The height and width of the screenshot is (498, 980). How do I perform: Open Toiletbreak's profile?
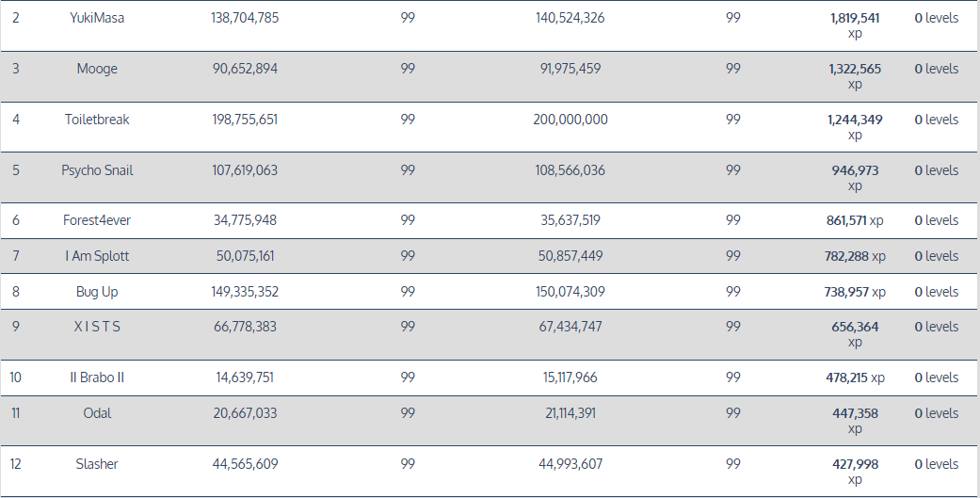[97, 120]
